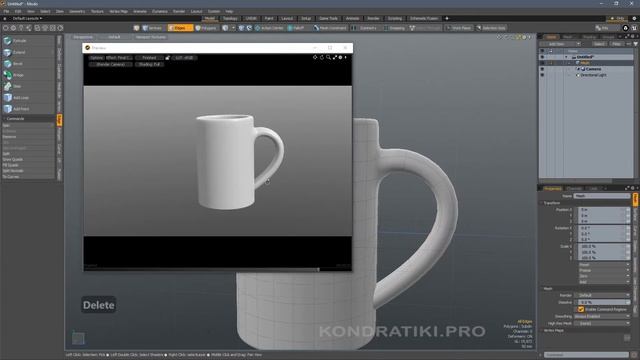Click the expand arrows icon in Preview window
Image resolution: width=640 pixels, height=360 pixels.
(335, 58)
